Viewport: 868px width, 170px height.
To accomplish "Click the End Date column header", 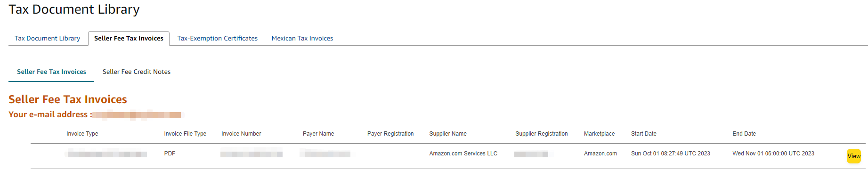I will pos(744,134).
